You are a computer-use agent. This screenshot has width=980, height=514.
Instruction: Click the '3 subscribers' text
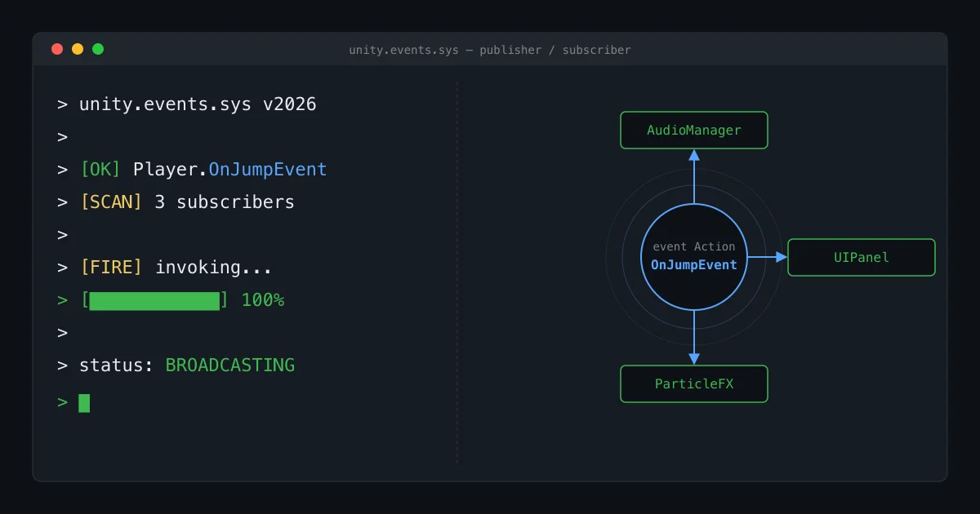pyautogui.click(x=225, y=202)
